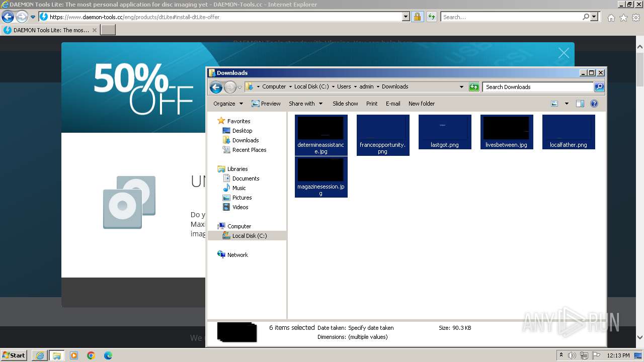Open IE Home icon
This screenshot has height=362, width=644.
(611, 18)
